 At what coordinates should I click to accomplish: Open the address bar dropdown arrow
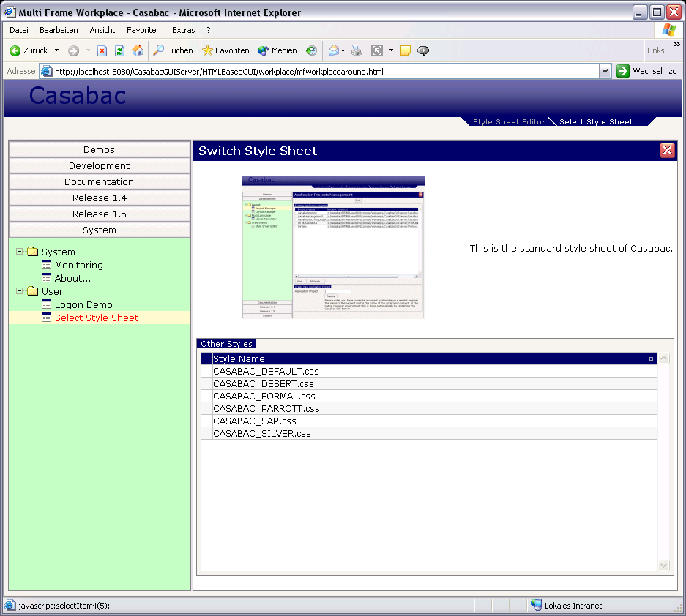point(605,72)
